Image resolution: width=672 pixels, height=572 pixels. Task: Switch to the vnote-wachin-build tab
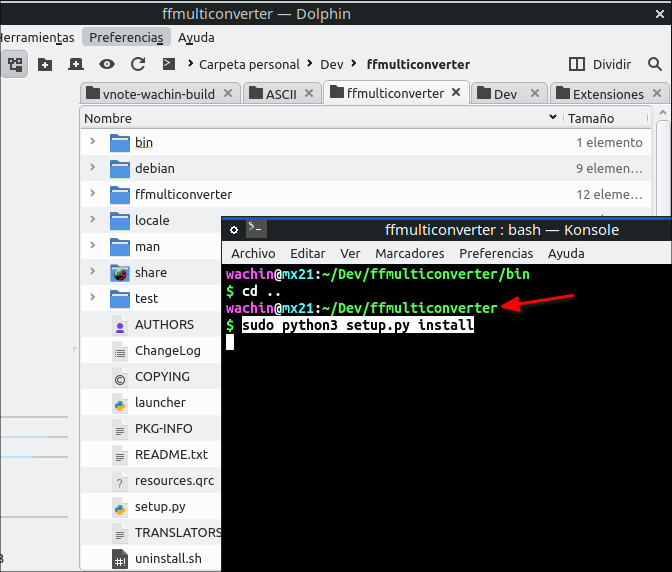pos(158,93)
